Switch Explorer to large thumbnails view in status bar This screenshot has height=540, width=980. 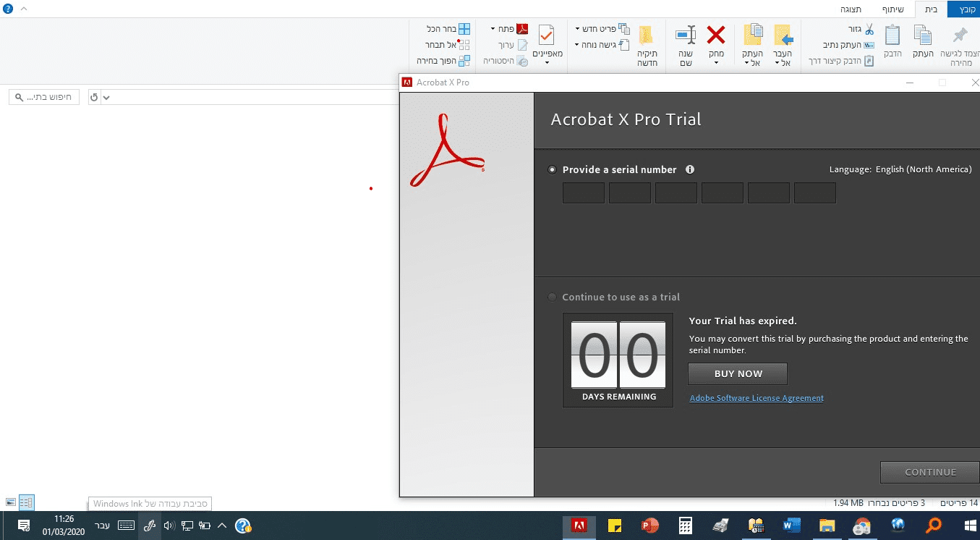(11, 502)
